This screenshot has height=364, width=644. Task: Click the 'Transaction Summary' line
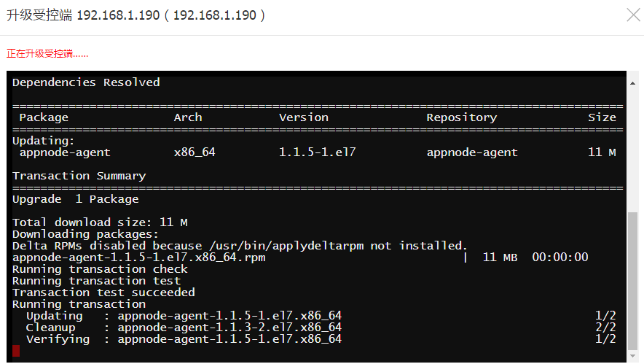click(x=79, y=176)
